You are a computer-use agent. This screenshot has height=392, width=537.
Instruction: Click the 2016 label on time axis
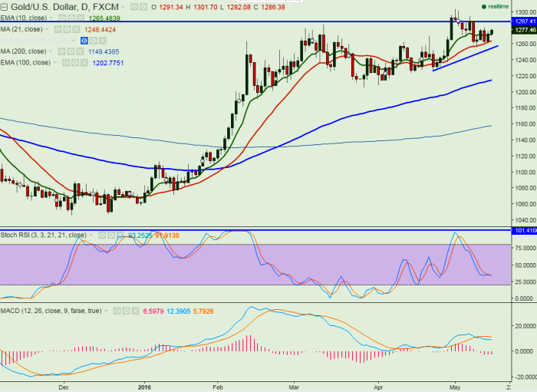pyautogui.click(x=144, y=387)
